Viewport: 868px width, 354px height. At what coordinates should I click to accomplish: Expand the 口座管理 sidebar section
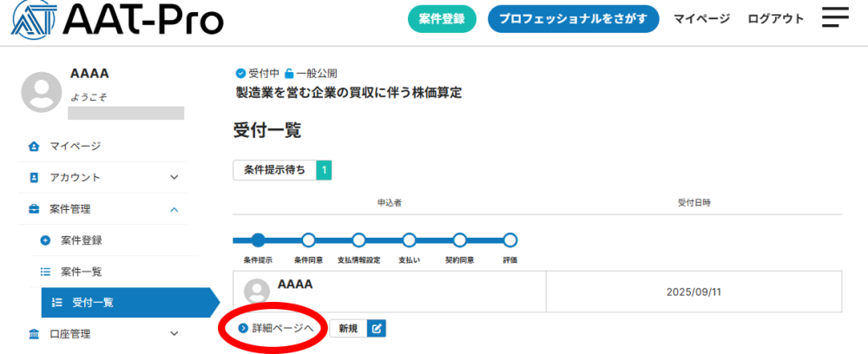pyautogui.click(x=174, y=333)
